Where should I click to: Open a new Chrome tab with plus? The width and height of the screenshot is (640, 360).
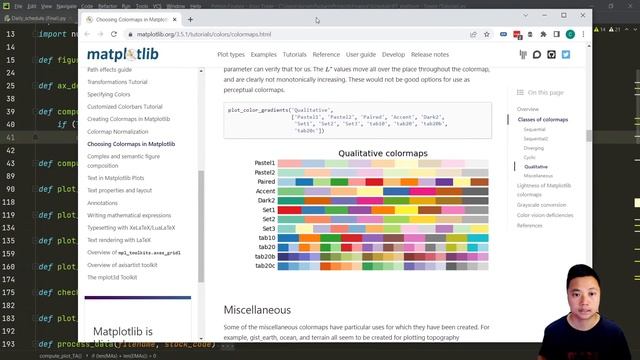[190, 20]
